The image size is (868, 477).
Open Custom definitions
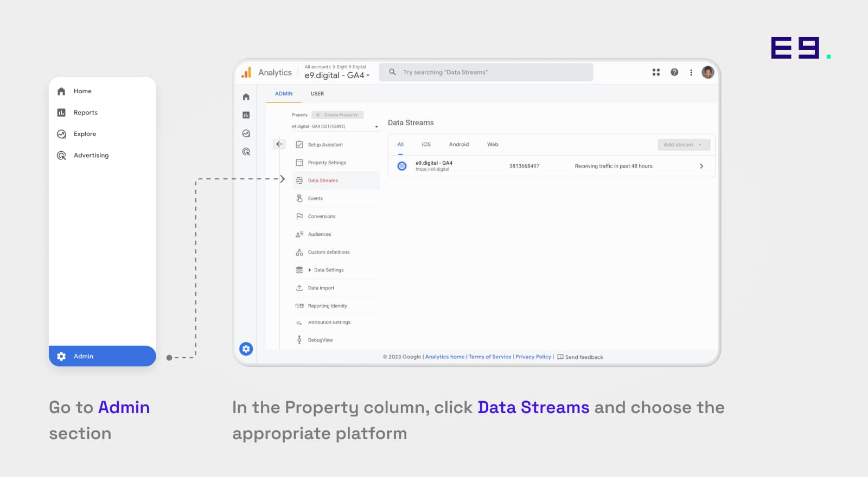click(x=336, y=252)
